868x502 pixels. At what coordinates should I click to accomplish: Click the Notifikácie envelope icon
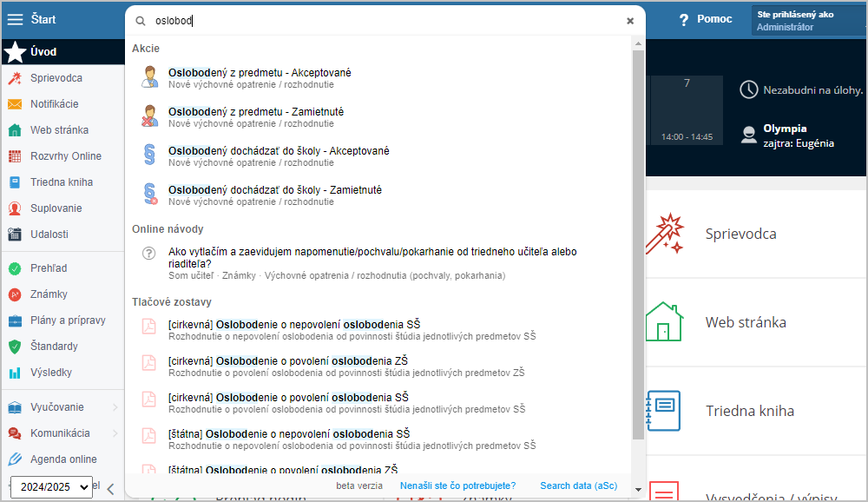coord(15,104)
